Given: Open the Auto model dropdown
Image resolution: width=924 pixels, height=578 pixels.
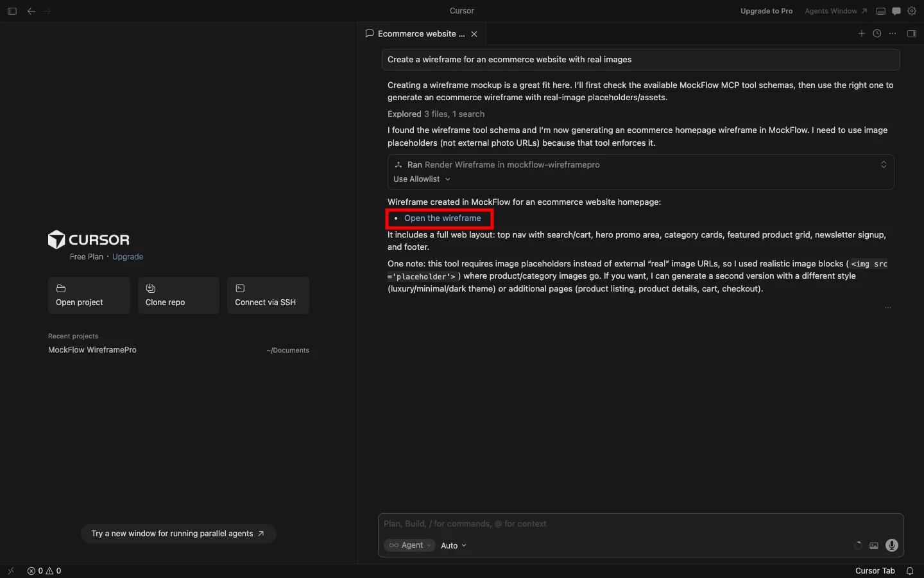Looking at the screenshot, I should click(454, 546).
